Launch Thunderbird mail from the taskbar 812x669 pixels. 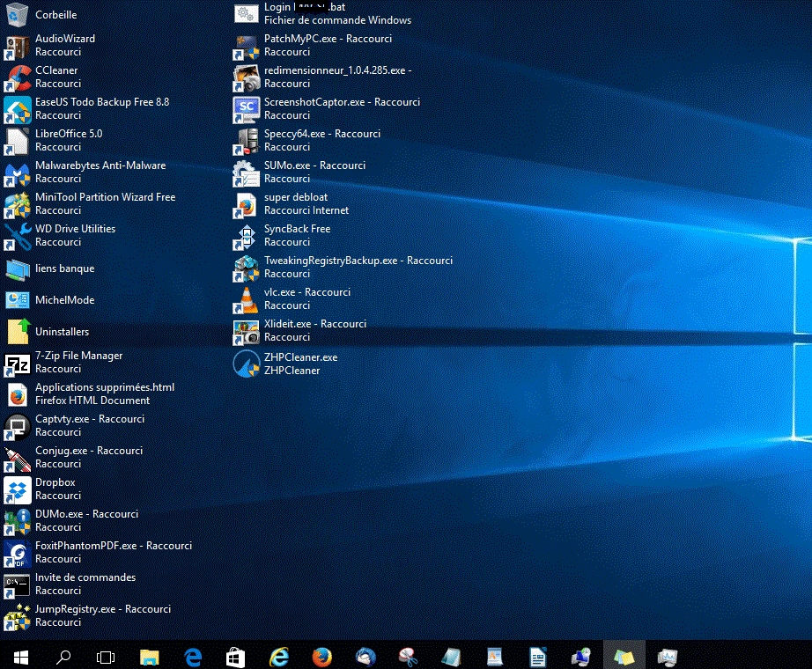[365, 657]
